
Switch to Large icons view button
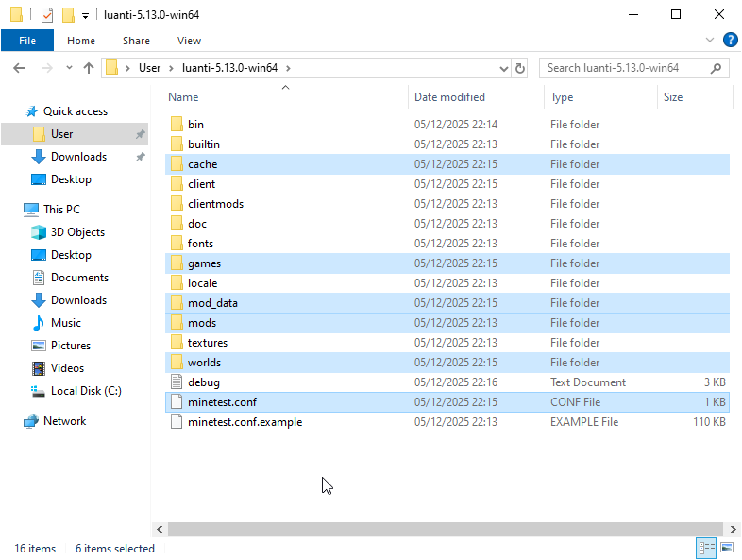[727, 548]
